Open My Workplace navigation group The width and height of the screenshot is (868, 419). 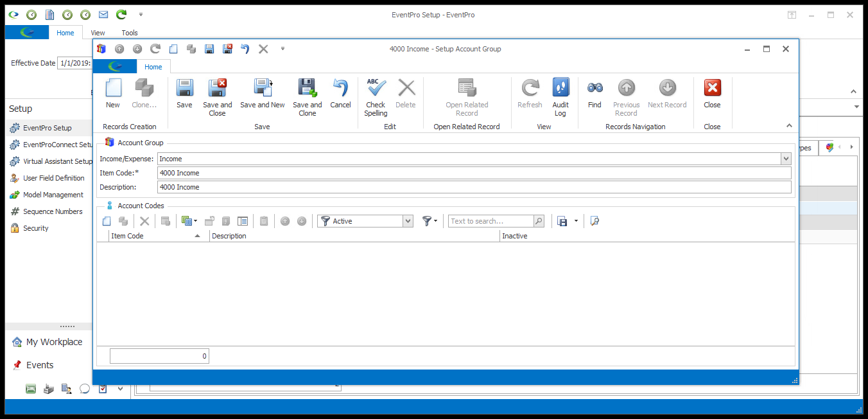(48, 342)
